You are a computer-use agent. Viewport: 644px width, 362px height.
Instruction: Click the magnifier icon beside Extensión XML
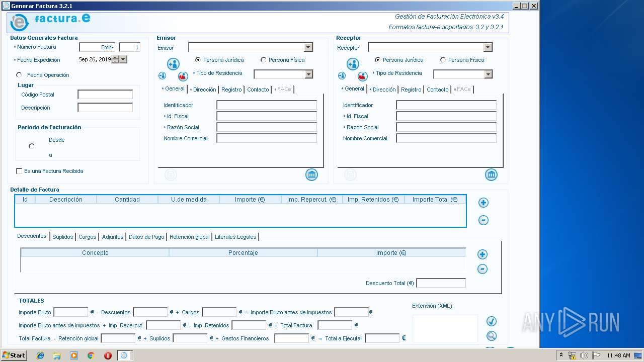[492, 336]
